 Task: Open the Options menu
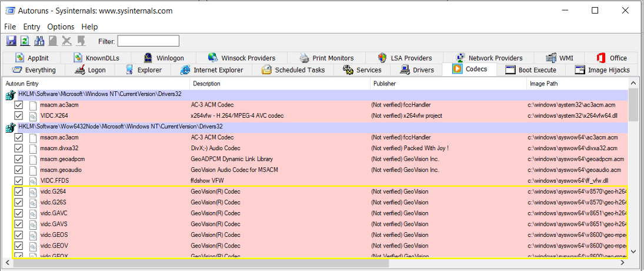click(61, 27)
